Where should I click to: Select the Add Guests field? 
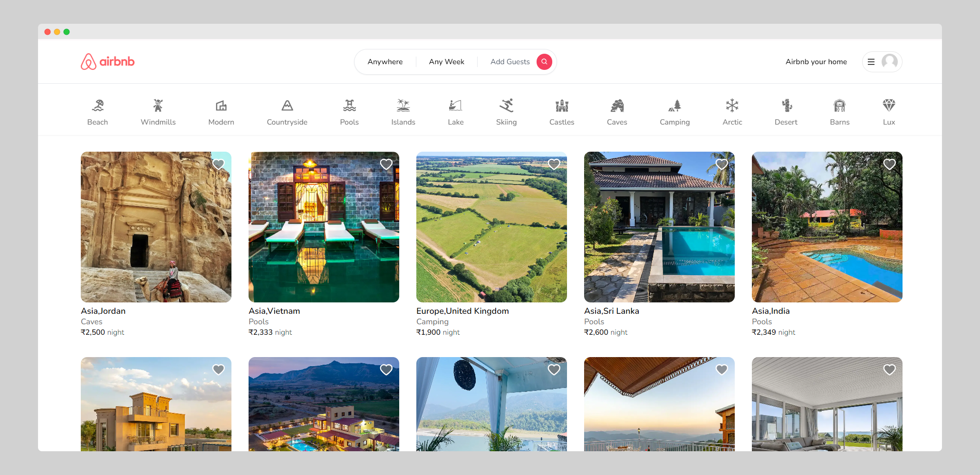[x=510, y=61]
